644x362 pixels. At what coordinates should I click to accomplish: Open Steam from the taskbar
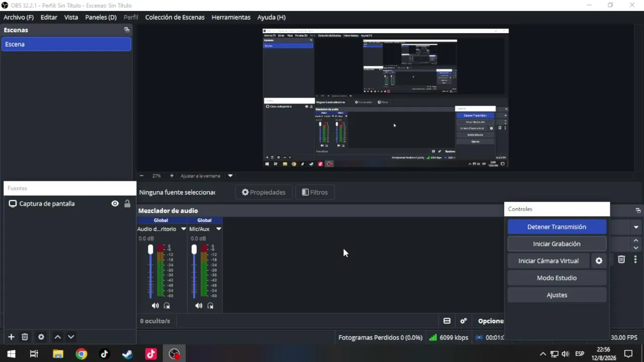128,354
